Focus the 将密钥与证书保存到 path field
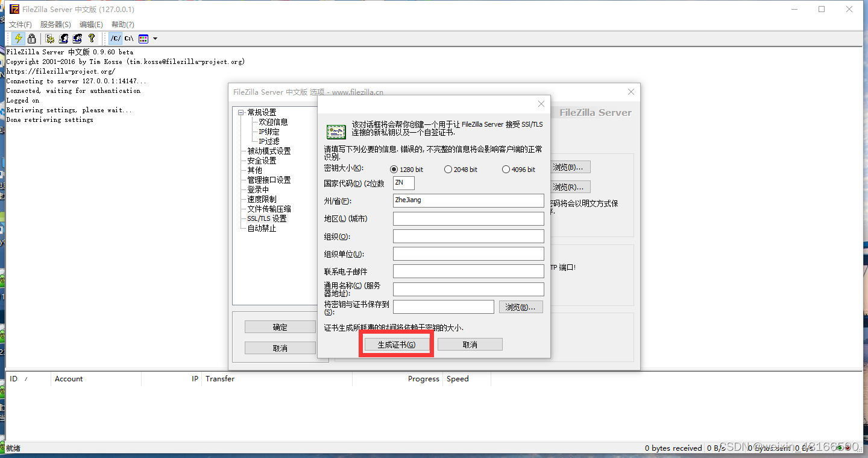 pos(444,307)
